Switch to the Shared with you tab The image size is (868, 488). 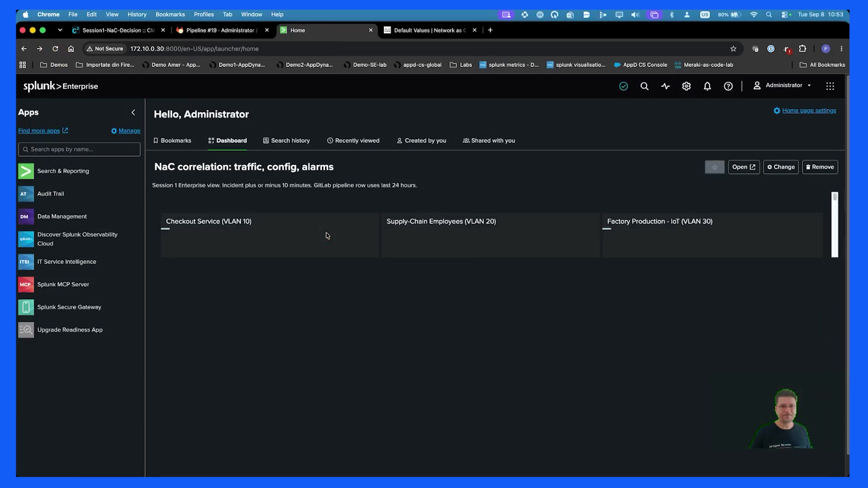tap(489, 141)
